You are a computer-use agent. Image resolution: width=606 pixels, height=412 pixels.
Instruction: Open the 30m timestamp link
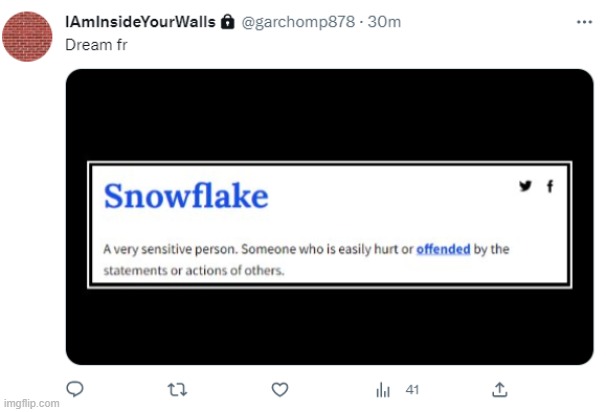pyautogui.click(x=385, y=21)
